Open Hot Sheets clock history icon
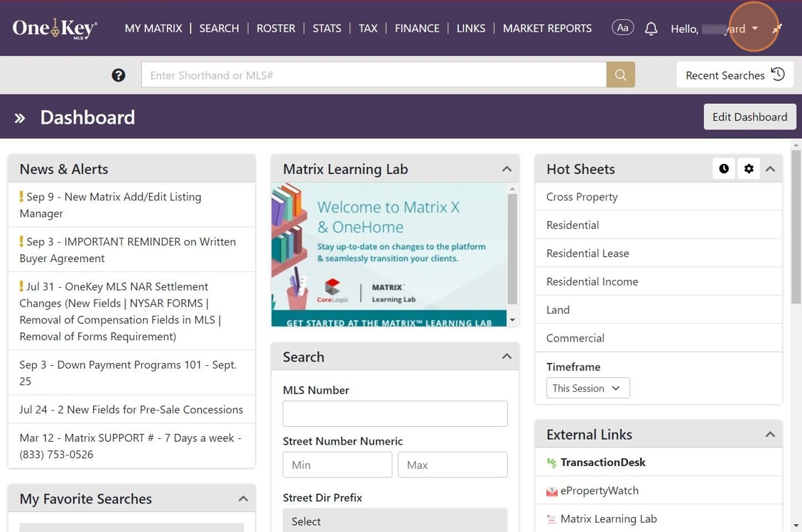The height and width of the screenshot is (532, 802). click(x=724, y=168)
